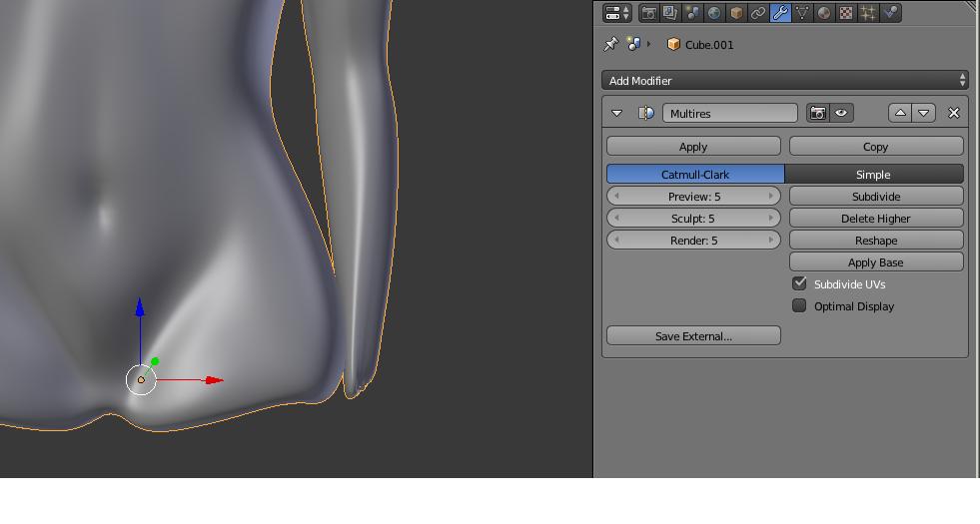Screen dimensions: 980x524
Task: Collapse the Multires modifier panel
Action: point(617,113)
